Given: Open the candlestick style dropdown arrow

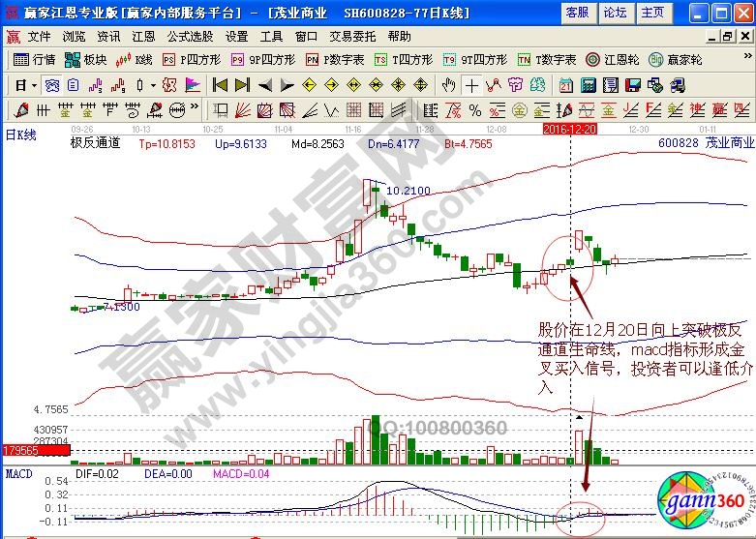Looking at the screenshot, I should pyautogui.click(x=153, y=86).
